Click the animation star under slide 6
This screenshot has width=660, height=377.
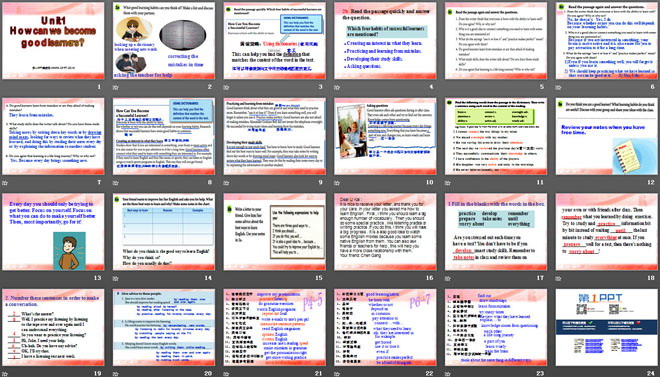[x=558, y=88]
